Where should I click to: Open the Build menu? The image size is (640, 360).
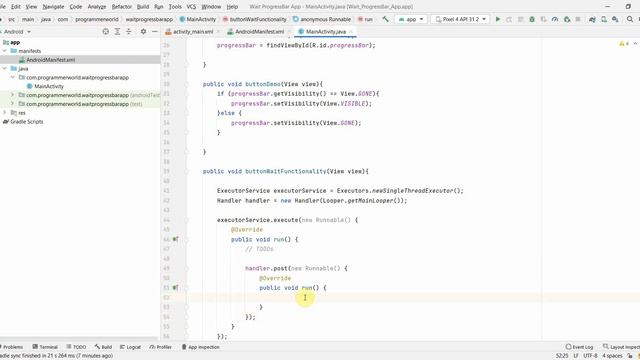pos(143,7)
